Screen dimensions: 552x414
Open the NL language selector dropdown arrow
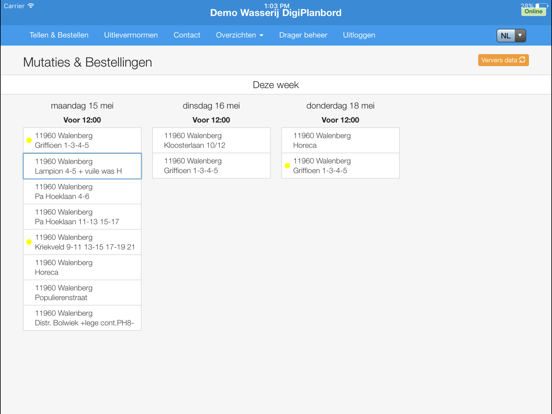pos(520,36)
